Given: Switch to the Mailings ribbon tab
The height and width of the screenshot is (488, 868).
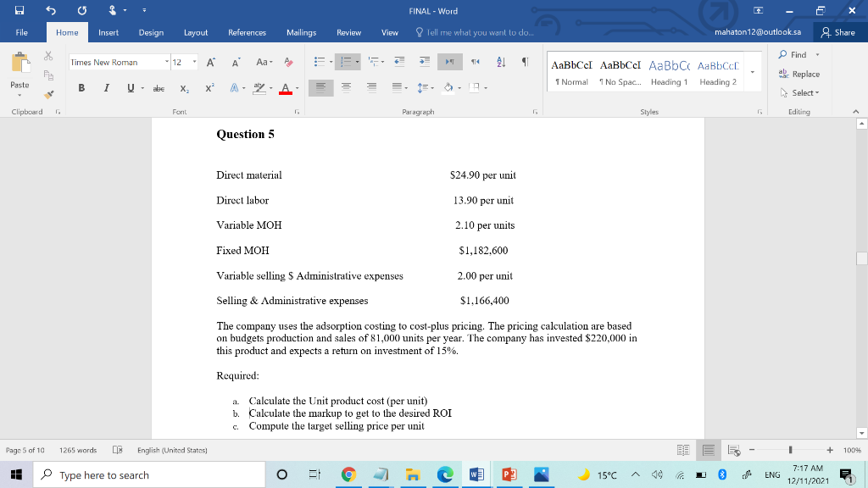Looking at the screenshot, I should coord(302,33).
